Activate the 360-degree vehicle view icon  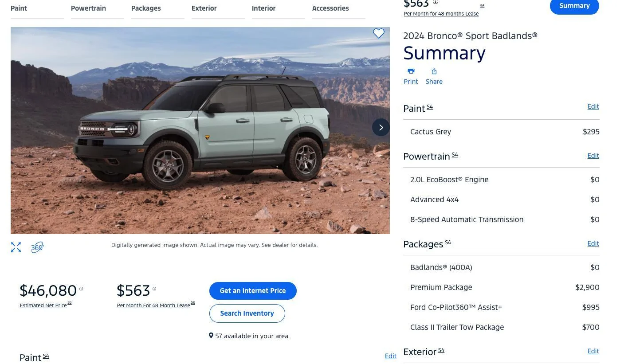(x=37, y=247)
